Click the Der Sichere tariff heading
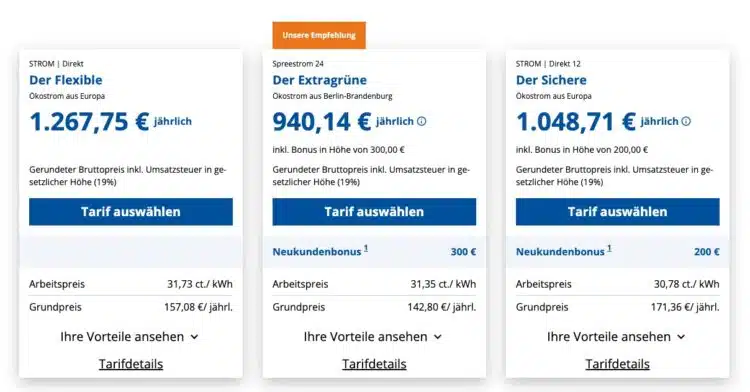 pos(551,80)
